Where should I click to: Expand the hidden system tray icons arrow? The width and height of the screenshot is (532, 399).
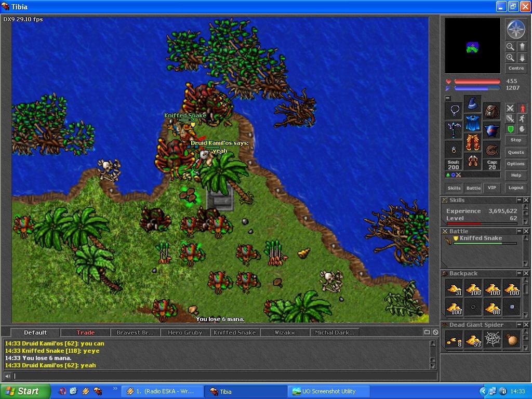click(x=484, y=392)
